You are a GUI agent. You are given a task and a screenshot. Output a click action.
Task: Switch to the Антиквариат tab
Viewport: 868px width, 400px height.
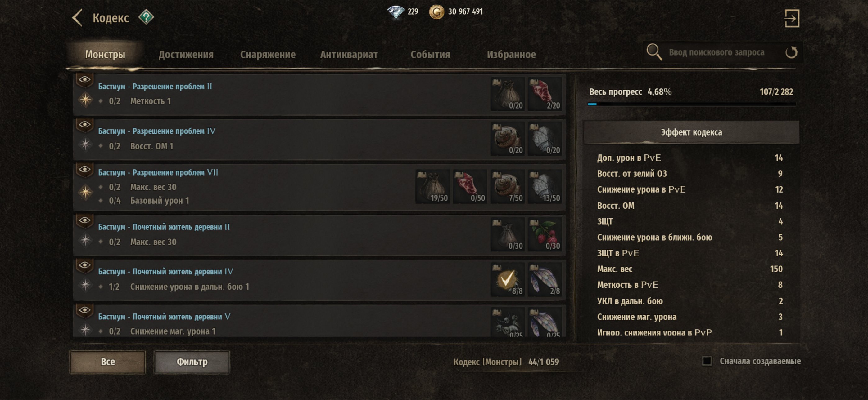(x=349, y=54)
